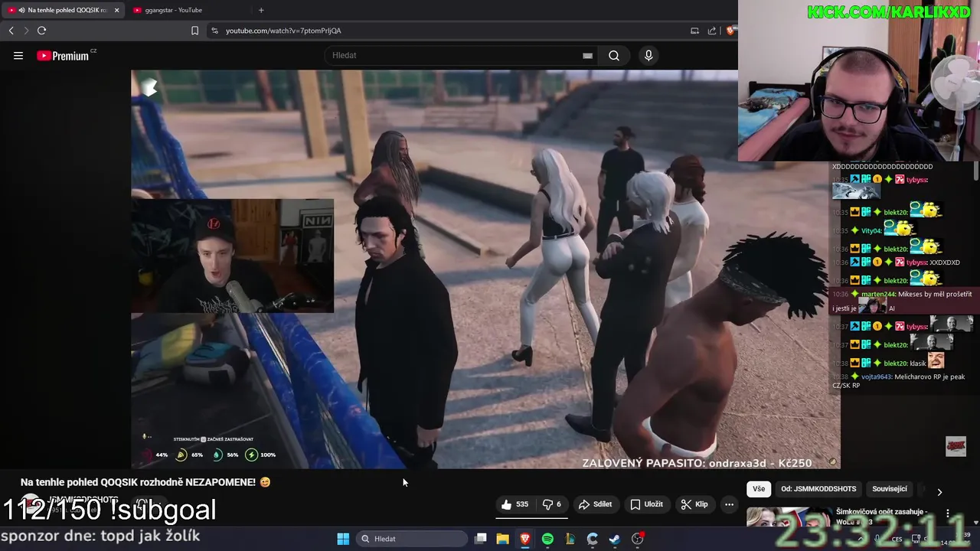
Task: Open the Šimkovičová opět zasahuje video title
Action: click(881, 517)
